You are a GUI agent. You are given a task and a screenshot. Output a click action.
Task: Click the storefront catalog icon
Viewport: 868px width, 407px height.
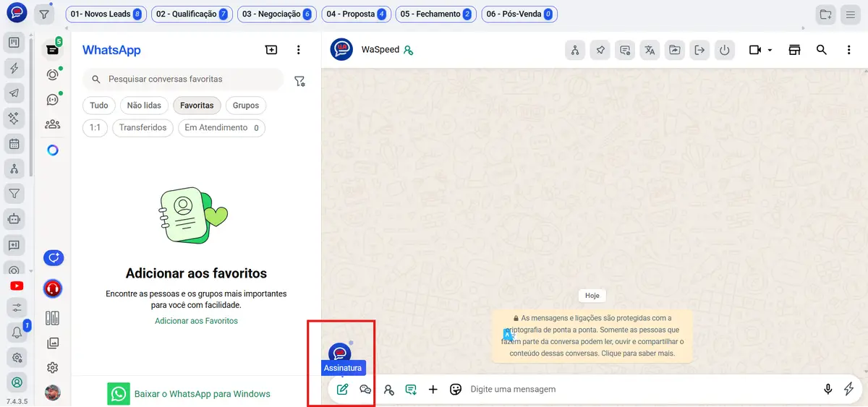795,50
